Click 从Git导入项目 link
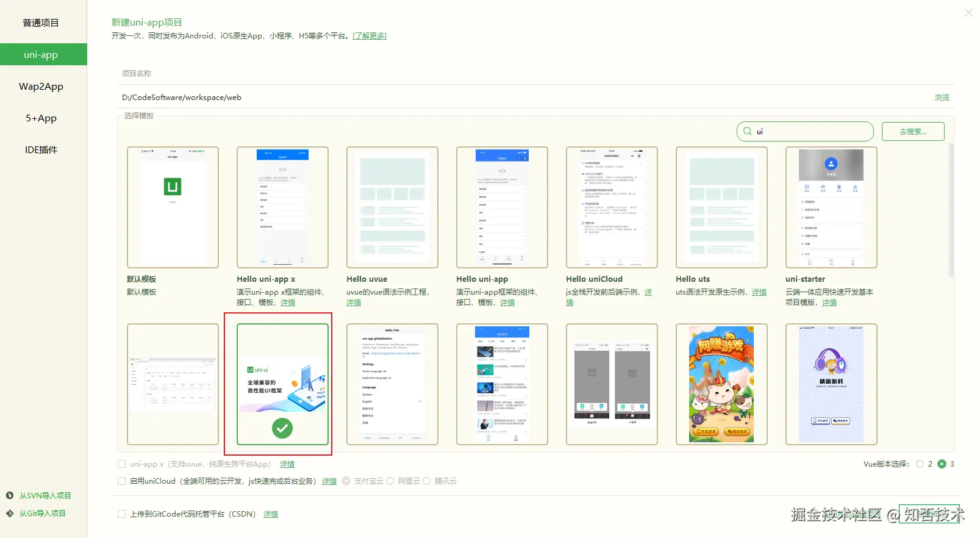This screenshot has width=980, height=538. 42,513
